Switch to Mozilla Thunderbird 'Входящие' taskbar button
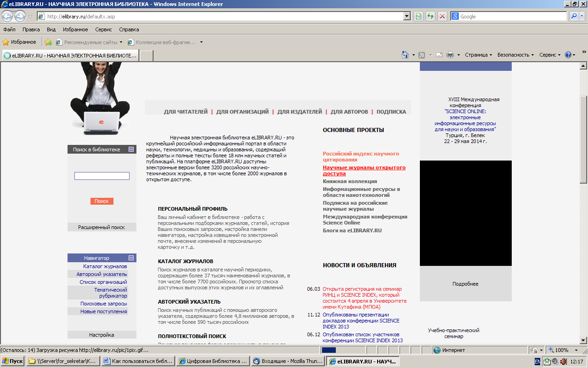The image size is (588, 368). pyautogui.click(x=288, y=362)
